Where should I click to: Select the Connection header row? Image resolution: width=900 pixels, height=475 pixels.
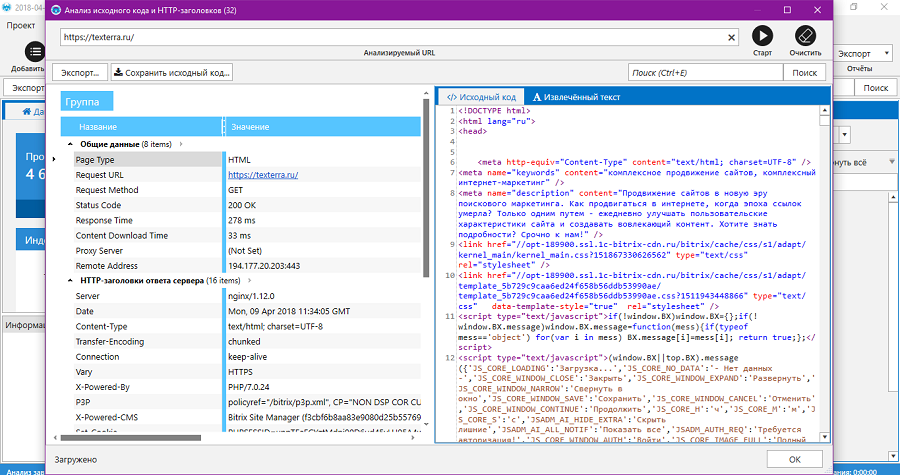click(x=247, y=357)
